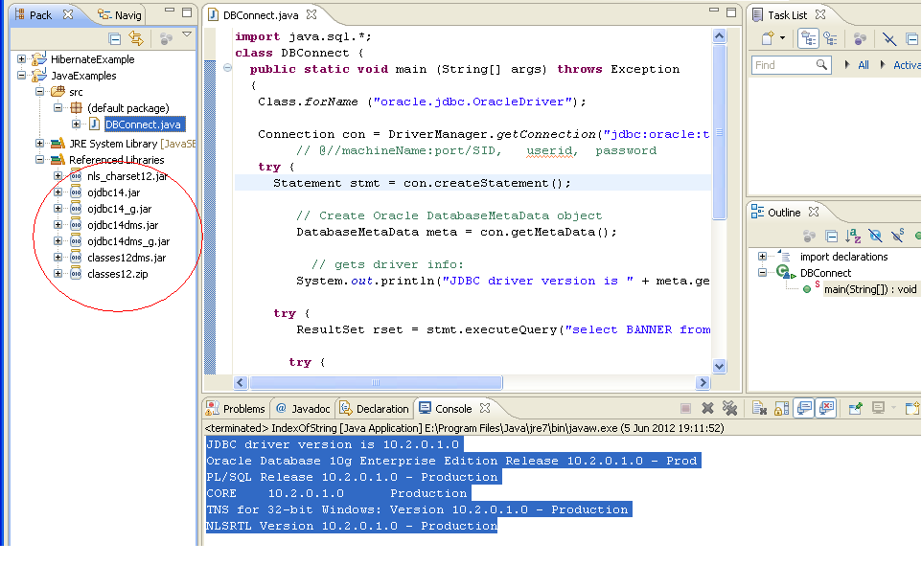Toggle Hide Fields in Outline
Viewport: 922px width, 588px height.
pos(875,236)
